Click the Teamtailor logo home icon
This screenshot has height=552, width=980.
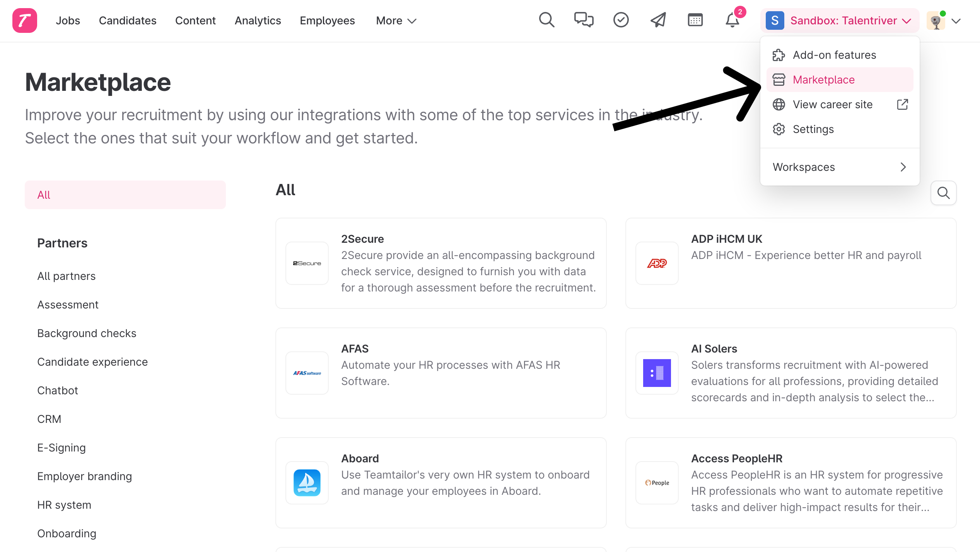click(24, 20)
